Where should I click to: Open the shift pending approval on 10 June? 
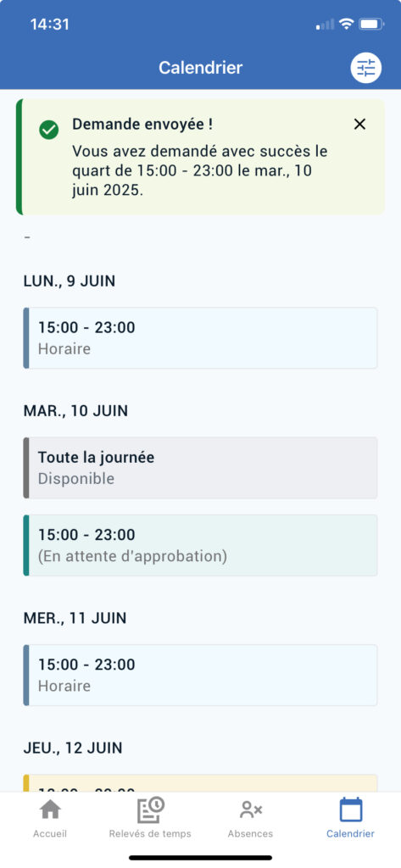(200, 545)
